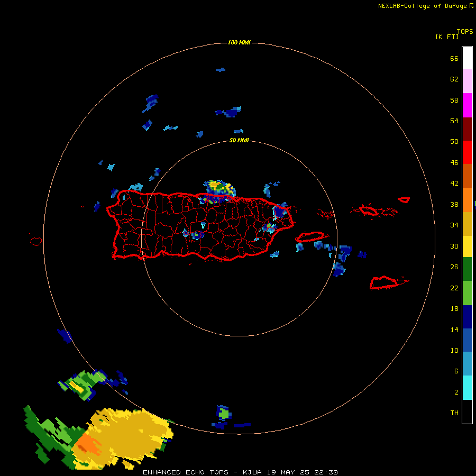
Task: Select the bright red legend swatch
Action: point(467,152)
